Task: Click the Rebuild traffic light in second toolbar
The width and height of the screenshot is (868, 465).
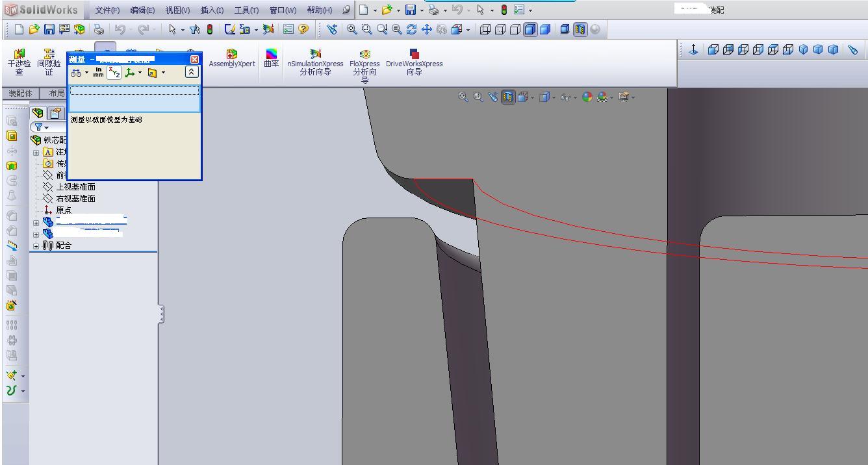Action: 210,29
